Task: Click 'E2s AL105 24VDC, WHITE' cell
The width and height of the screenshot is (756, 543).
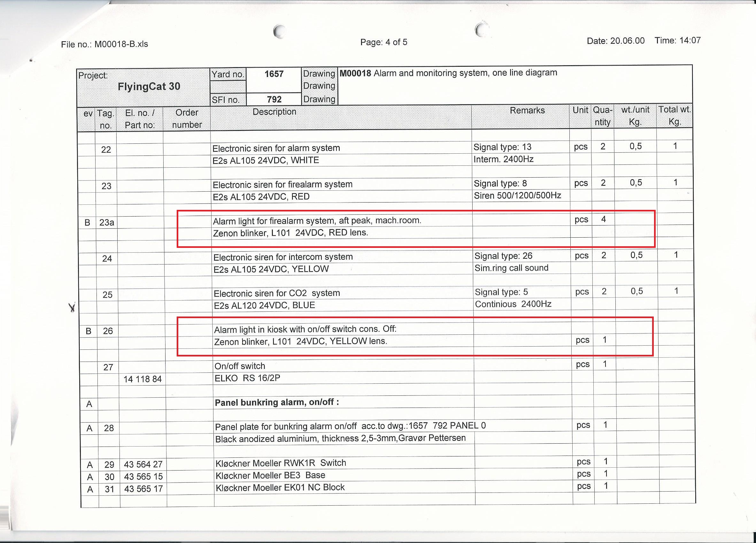Action: [x=266, y=160]
